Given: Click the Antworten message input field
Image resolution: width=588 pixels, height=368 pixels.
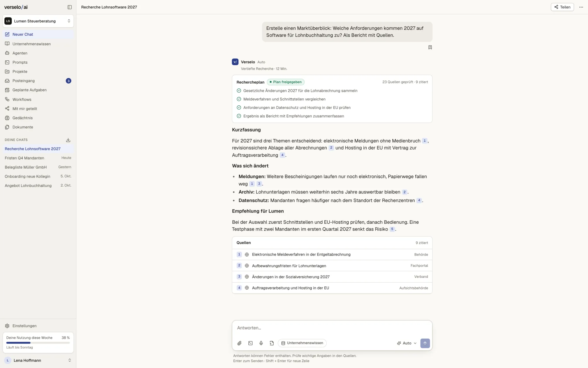Looking at the screenshot, I should (x=332, y=328).
